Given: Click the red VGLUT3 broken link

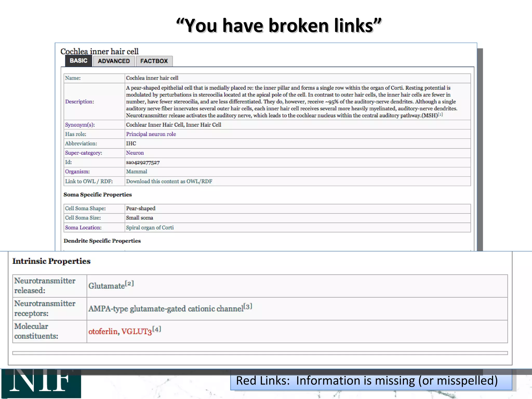Looking at the screenshot, I should tap(136, 331).
